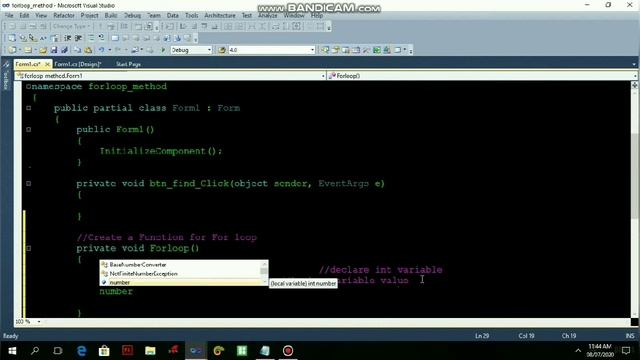Open the Properties Window toolbar icon

tap(336, 50)
